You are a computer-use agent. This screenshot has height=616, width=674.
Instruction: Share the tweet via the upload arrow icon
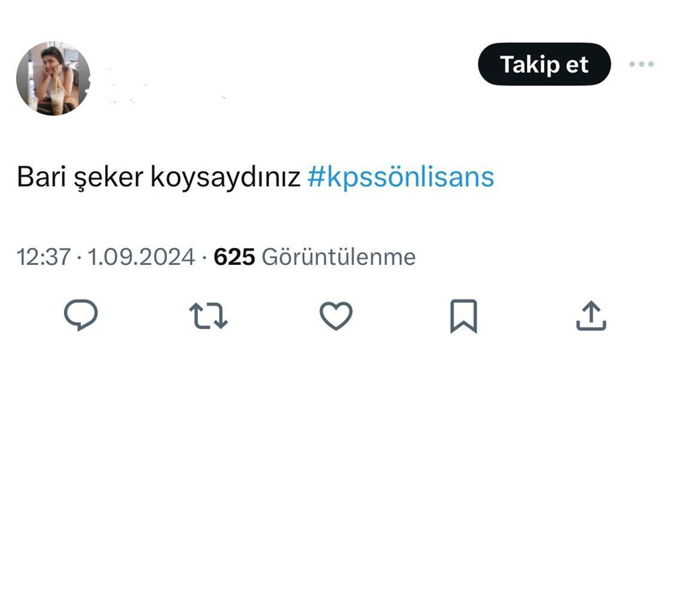coord(591,317)
